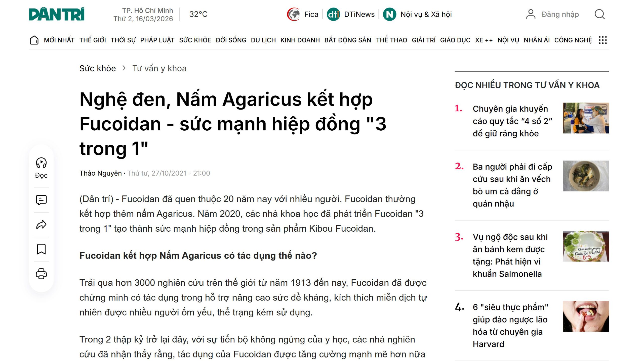Image resolution: width=644 pixels, height=361 pixels.
Task: Go to the SỨC KHỎE menu section
Action: [195, 40]
